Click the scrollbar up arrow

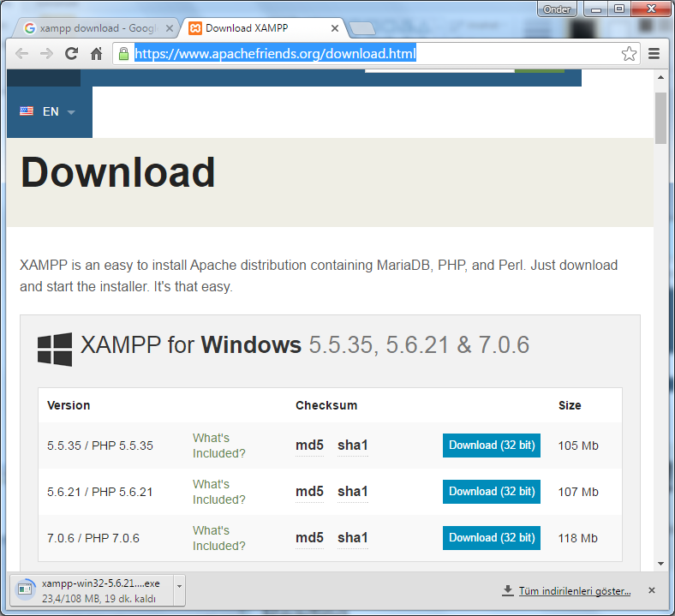(x=660, y=77)
